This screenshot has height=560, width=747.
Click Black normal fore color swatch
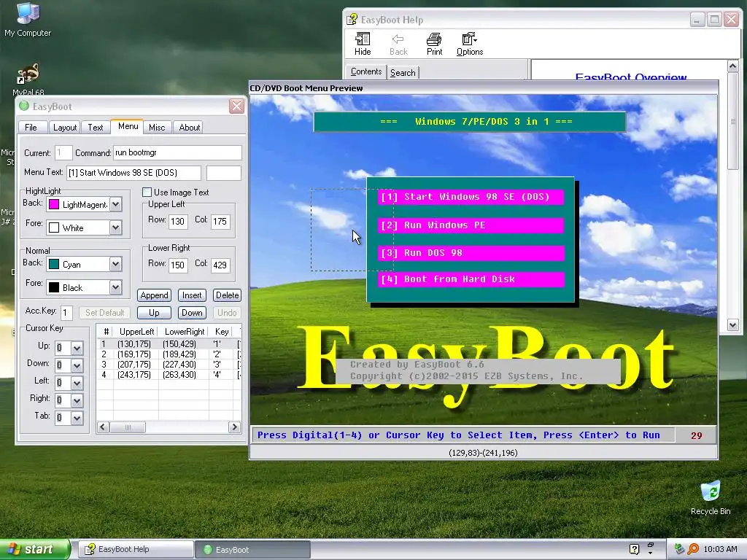[x=54, y=287]
